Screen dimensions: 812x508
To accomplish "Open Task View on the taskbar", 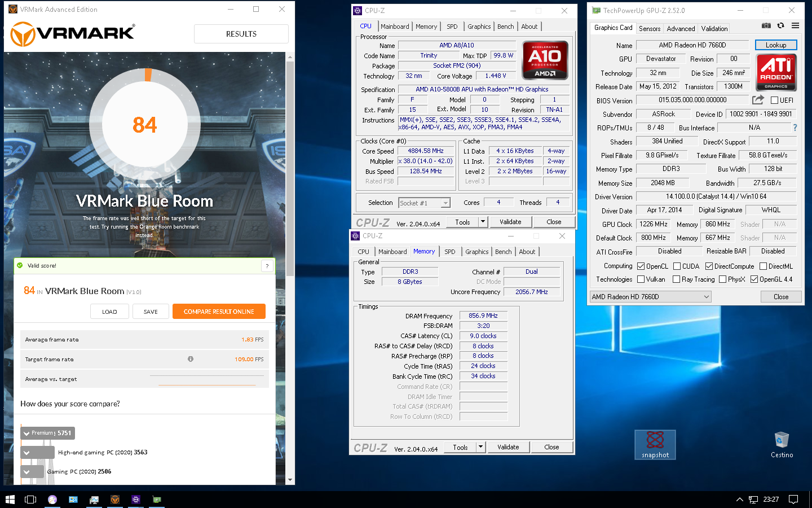I will [30, 500].
